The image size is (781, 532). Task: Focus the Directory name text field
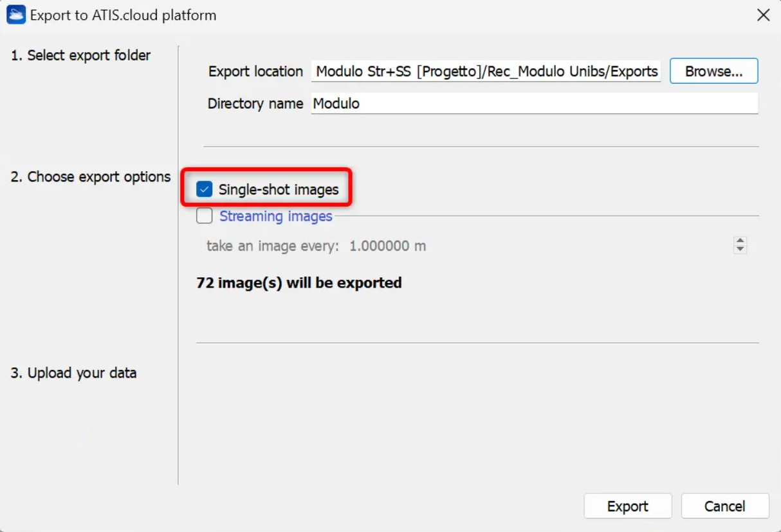point(534,104)
